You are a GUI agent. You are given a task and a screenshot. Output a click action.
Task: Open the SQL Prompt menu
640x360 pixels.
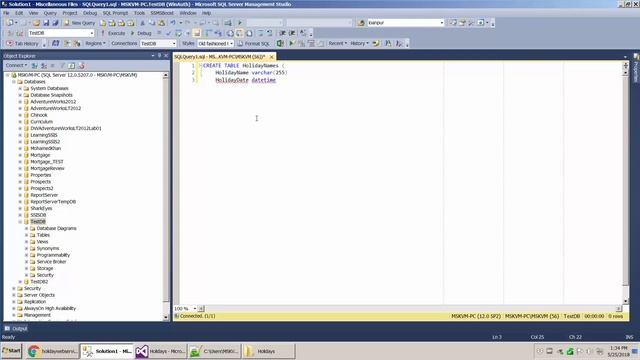point(115,13)
